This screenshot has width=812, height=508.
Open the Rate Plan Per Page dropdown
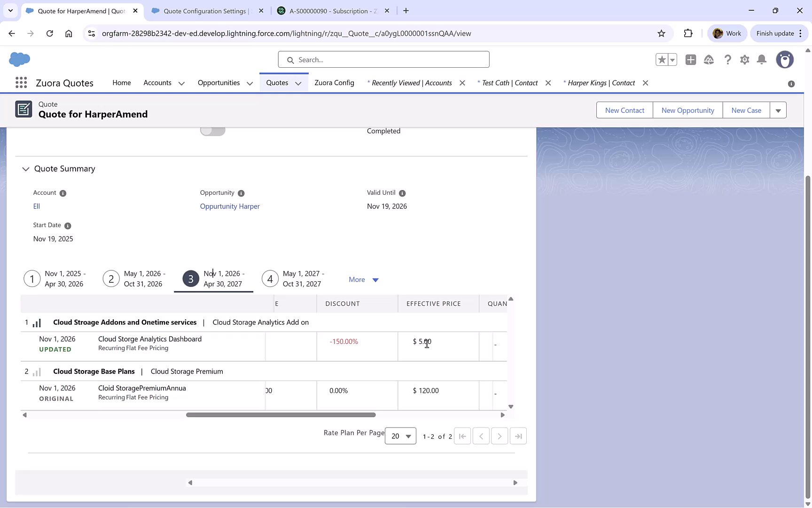pyautogui.click(x=400, y=436)
